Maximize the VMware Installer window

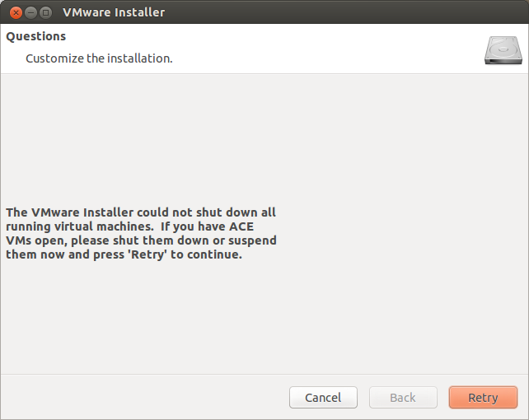46,13
